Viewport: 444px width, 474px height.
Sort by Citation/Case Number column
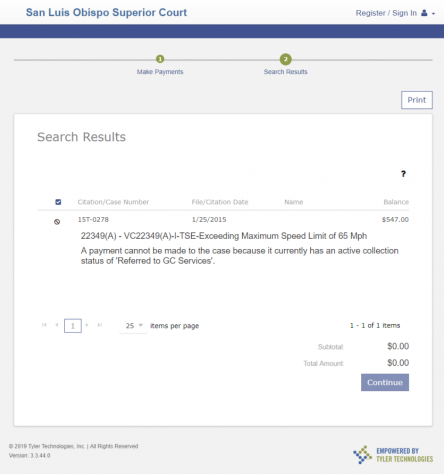coord(113,202)
